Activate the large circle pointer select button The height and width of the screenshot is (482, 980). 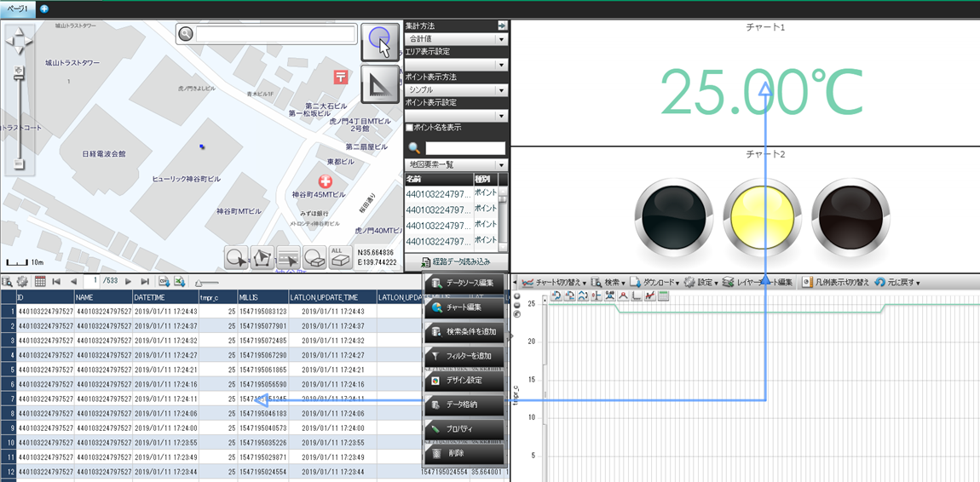[380, 43]
